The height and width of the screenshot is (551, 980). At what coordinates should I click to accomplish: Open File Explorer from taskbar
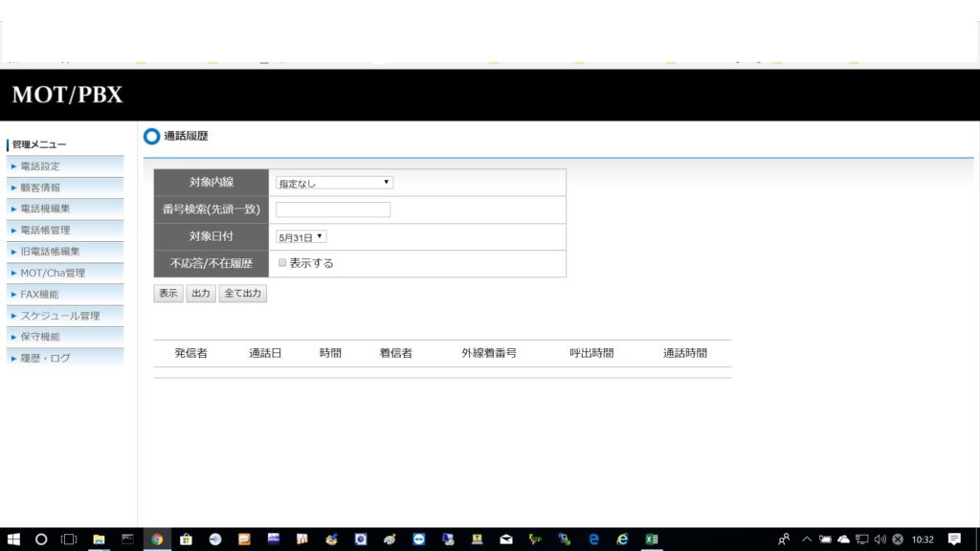[99, 540]
